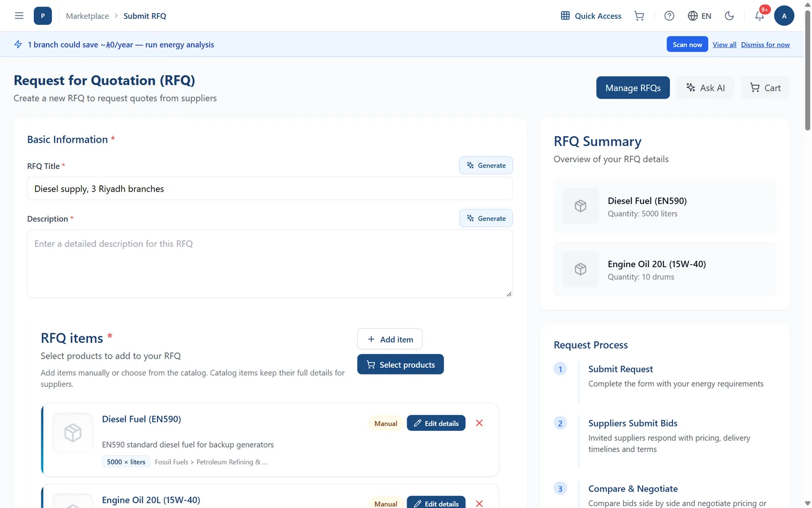Click the blue P logo icon
Screen dimensions: 812x508
pos(43,16)
